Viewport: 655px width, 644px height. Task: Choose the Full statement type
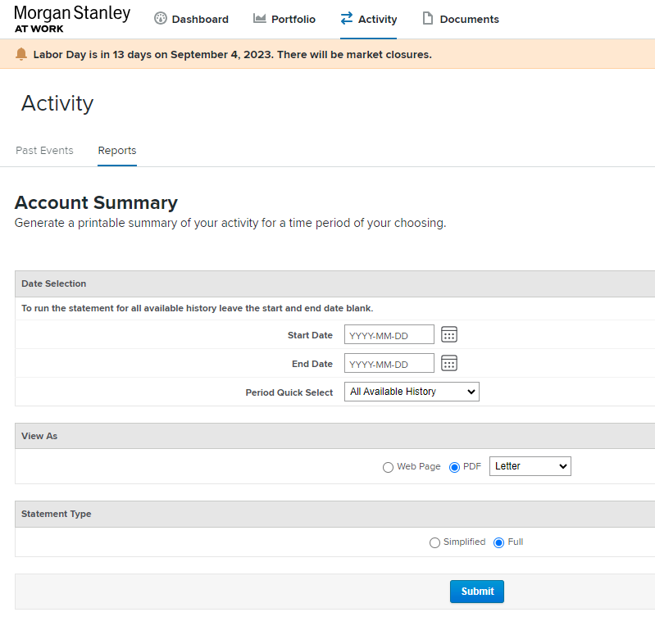click(498, 542)
